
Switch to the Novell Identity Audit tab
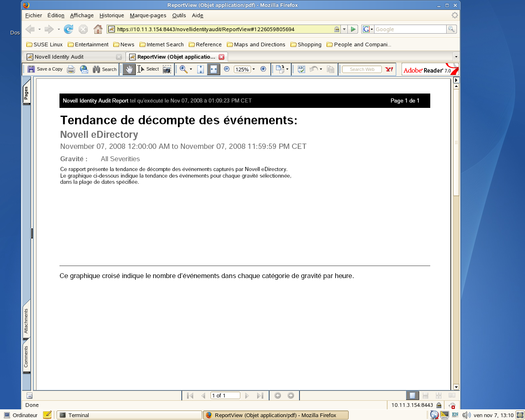tap(74, 57)
